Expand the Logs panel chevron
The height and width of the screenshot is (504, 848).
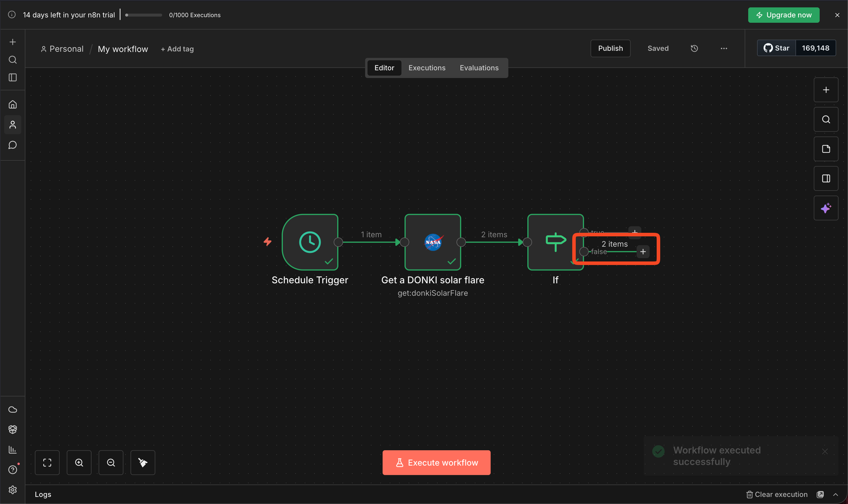click(835, 494)
